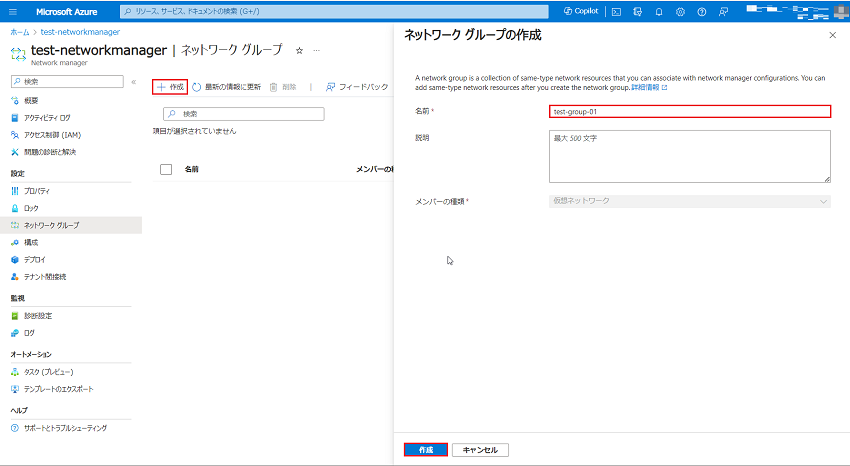The width and height of the screenshot is (850, 466).
Task: Open the notifications bell
Action: [659, 12]
